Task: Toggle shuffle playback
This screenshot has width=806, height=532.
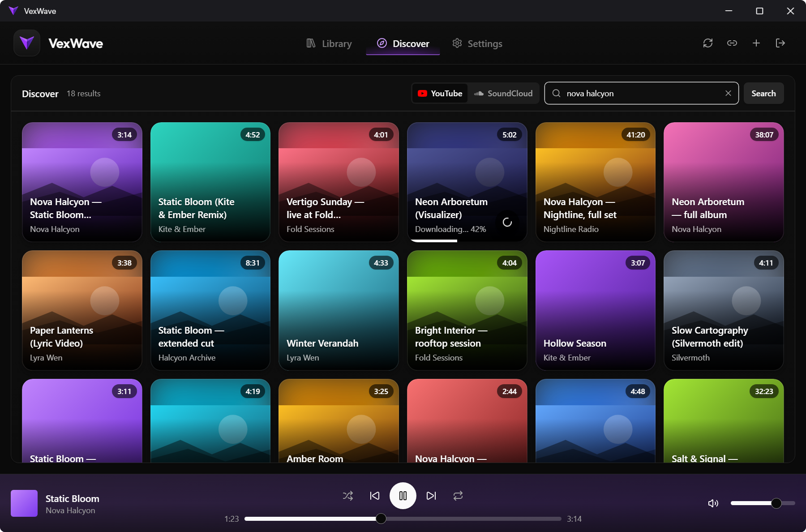Action: pyautogui.click(x=348, y=496)
